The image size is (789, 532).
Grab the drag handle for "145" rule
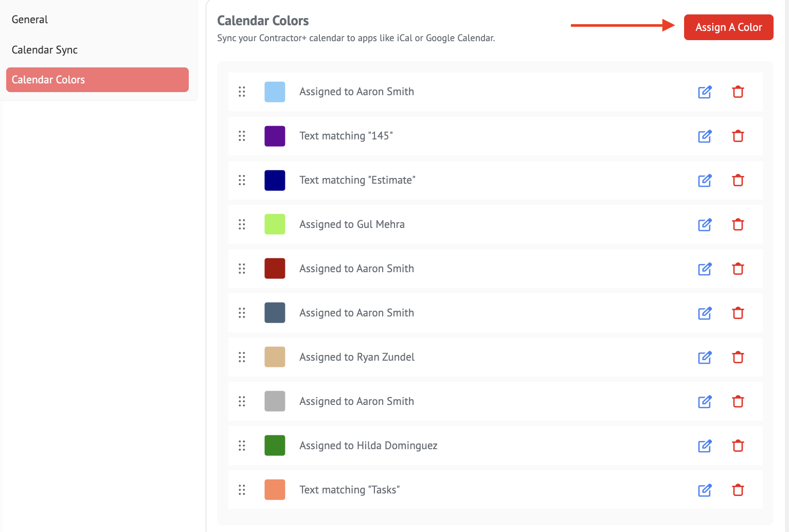pyautogui.click(x=242, y=136)
